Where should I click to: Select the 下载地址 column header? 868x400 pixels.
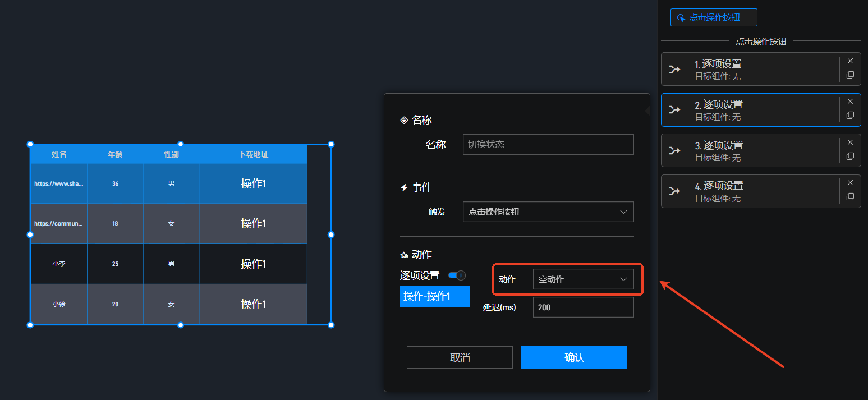(253, 154)
